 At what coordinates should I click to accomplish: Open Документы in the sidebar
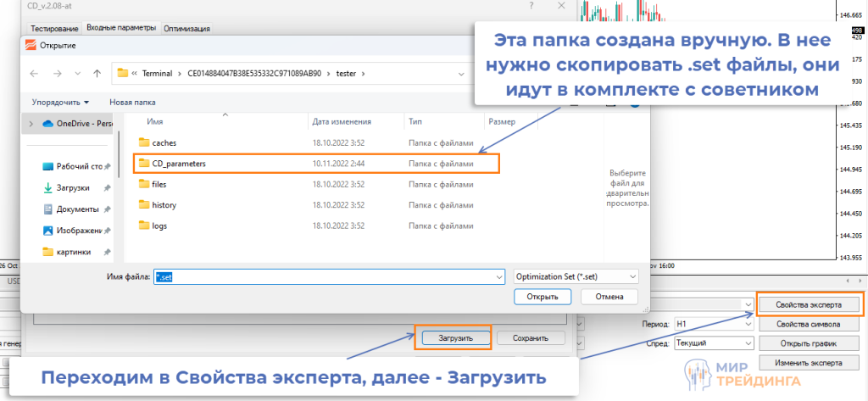(x=77, y=209)
